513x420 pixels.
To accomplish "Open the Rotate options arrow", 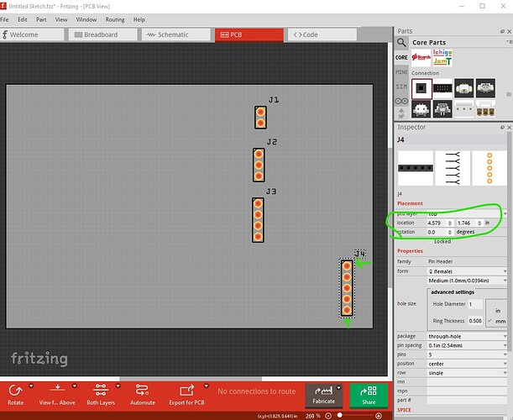I will 31,386.
